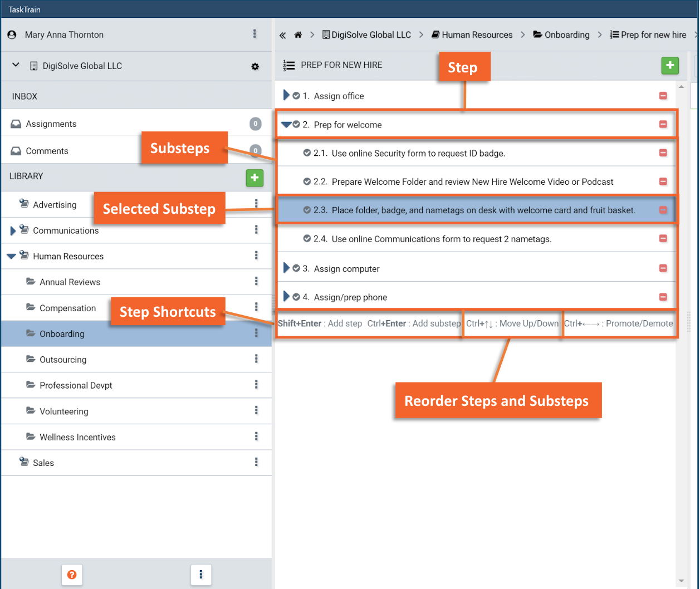Screen dimensions: 700x589
Task: Delete step 1 Assign office
Action: [x=663, y=96]
